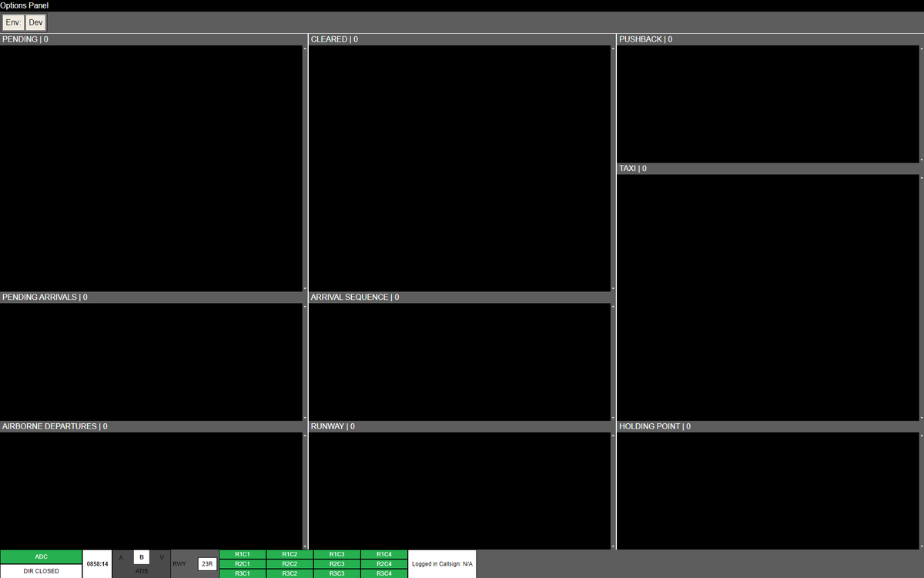Select the PENDING ARRIVALS | 0 bay header
The height and width of the screenshot is (578, 924).
[x=153, y=297]
